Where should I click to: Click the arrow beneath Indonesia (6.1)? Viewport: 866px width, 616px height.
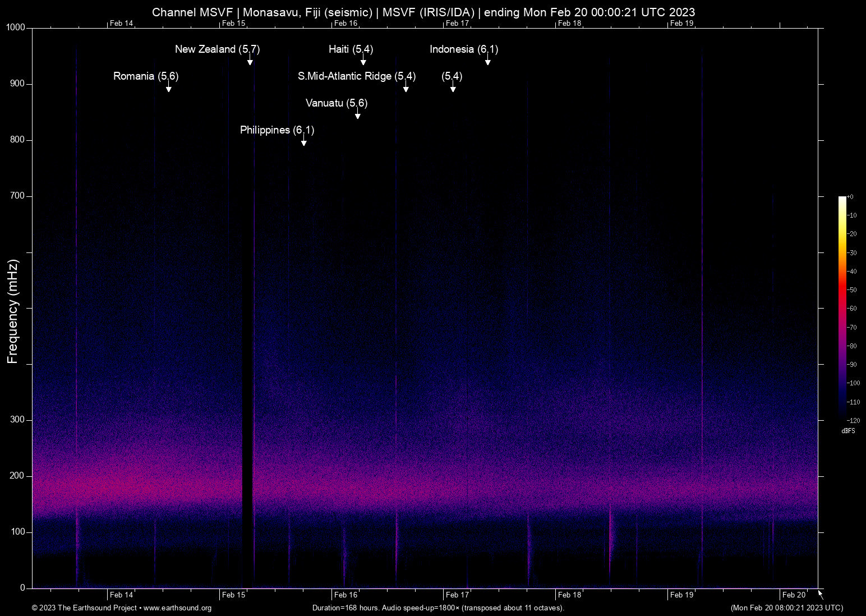[487, 60]
